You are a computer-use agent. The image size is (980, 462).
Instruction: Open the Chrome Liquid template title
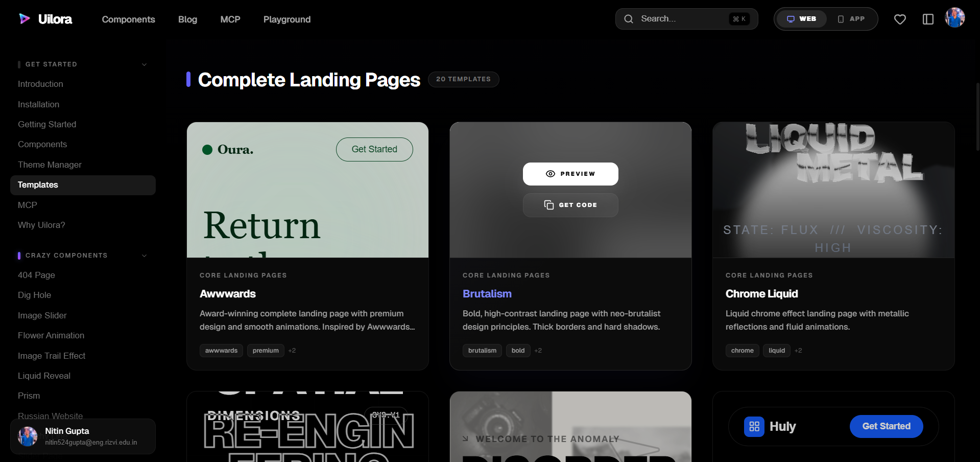[761, 294]
